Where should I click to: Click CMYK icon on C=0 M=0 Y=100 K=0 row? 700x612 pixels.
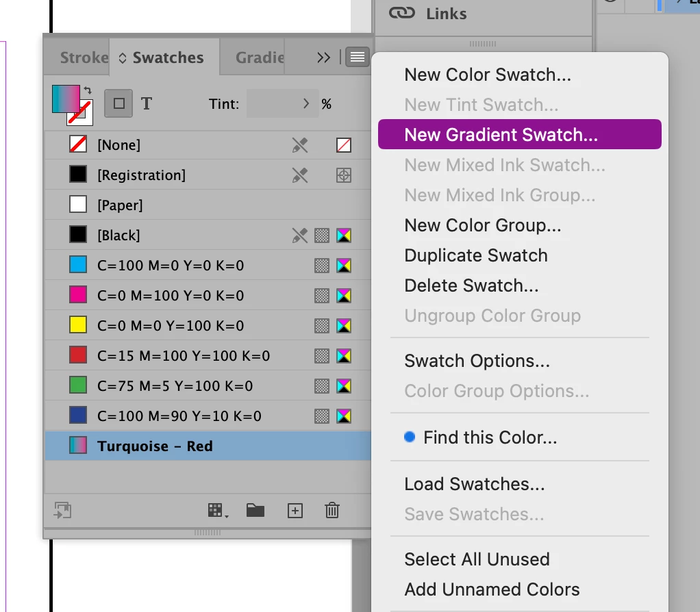pyautogui.click(x=344, y=326)
